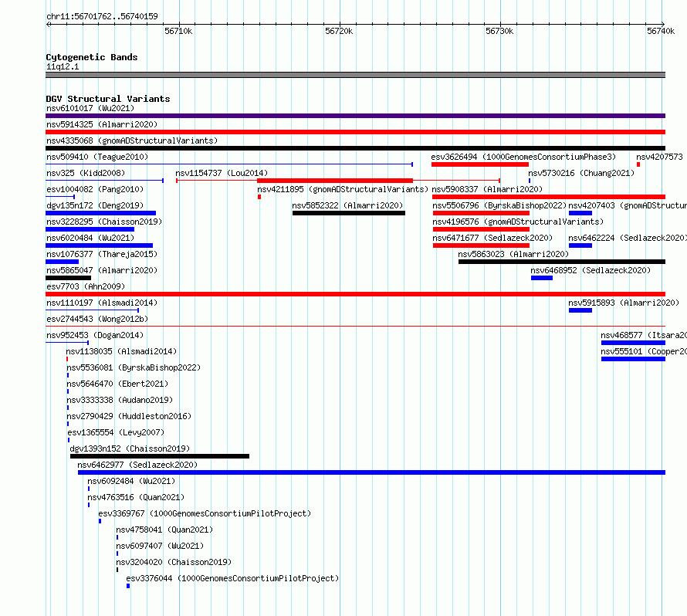Open the nsv325 (Kidd2008) variant
Viewport: 687px width, 616px height.
86,173
